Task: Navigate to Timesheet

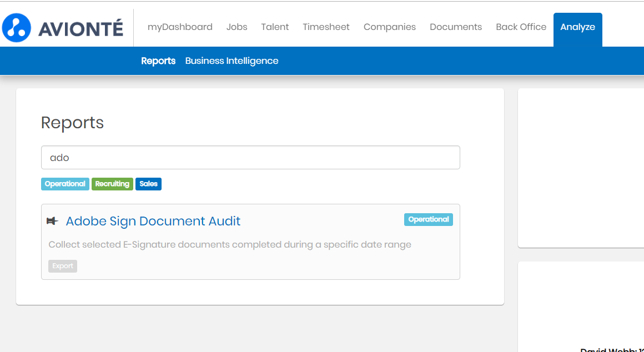Action: 326,27
